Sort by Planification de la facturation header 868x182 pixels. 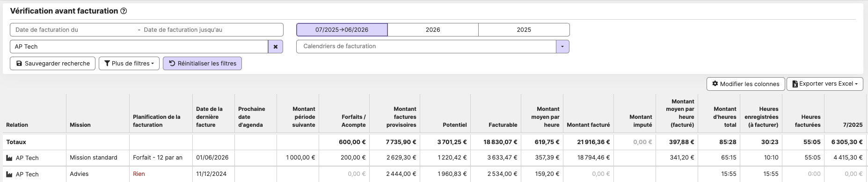tap(157, 121)
